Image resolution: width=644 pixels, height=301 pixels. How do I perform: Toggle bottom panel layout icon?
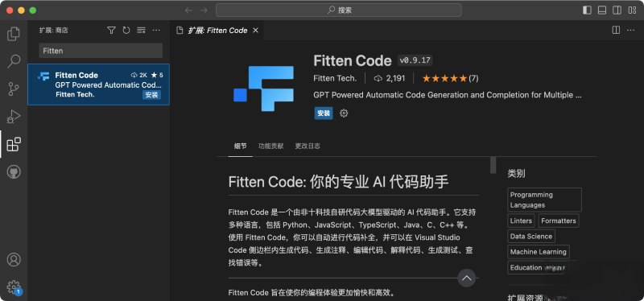point(602,10)
